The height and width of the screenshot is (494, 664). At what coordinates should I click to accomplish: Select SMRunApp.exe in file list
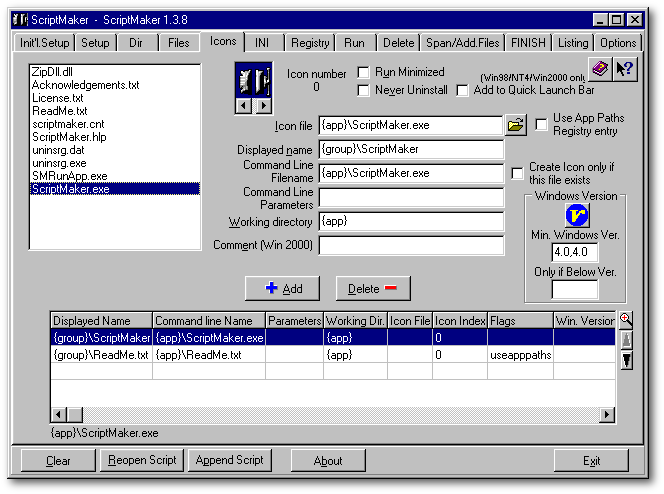pos(115,176)
